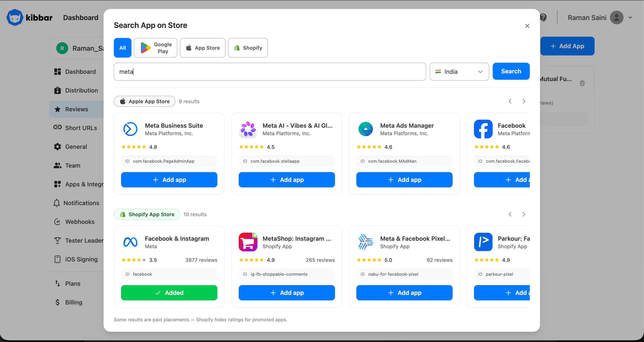Go to previous Shopify App Store results

[x=510, y=214]
